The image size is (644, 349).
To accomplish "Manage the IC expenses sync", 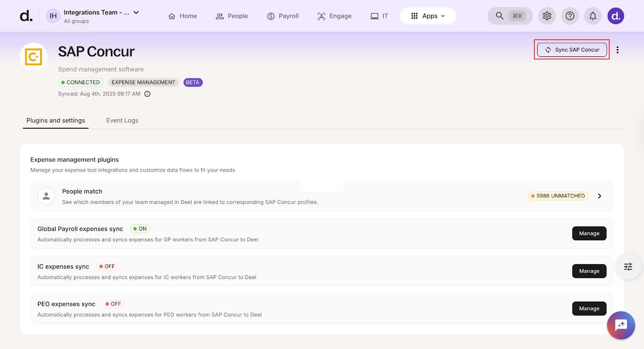I will [589, 271].
